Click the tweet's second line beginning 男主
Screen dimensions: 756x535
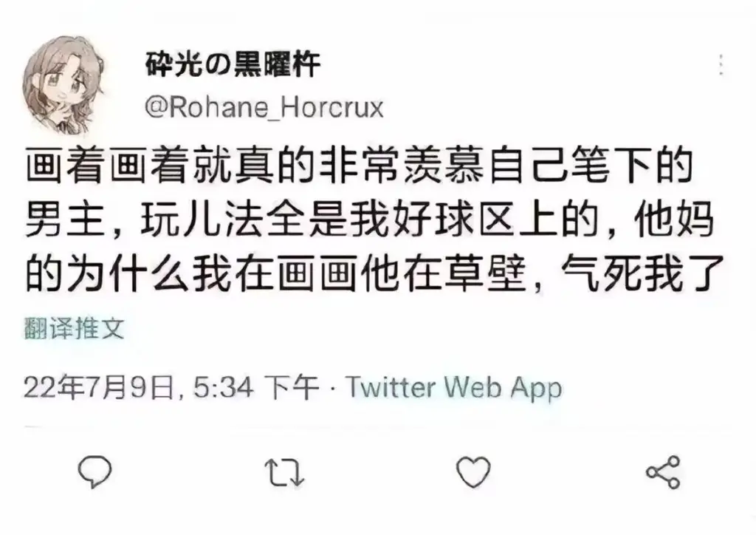coord(369,220)
